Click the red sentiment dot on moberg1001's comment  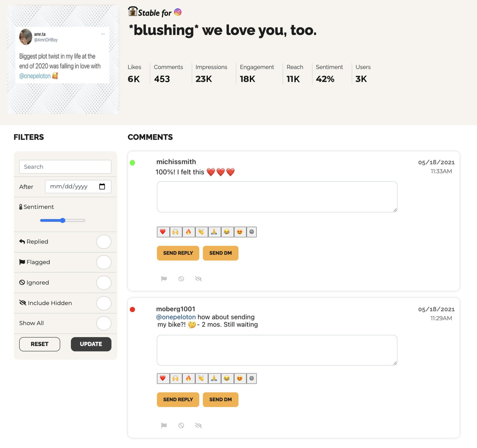[132, 310]
